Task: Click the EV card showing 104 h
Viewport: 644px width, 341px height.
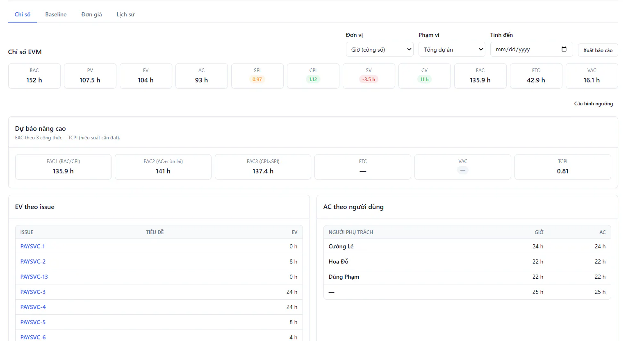Action: pyautogui.click(x=146, y=76)
